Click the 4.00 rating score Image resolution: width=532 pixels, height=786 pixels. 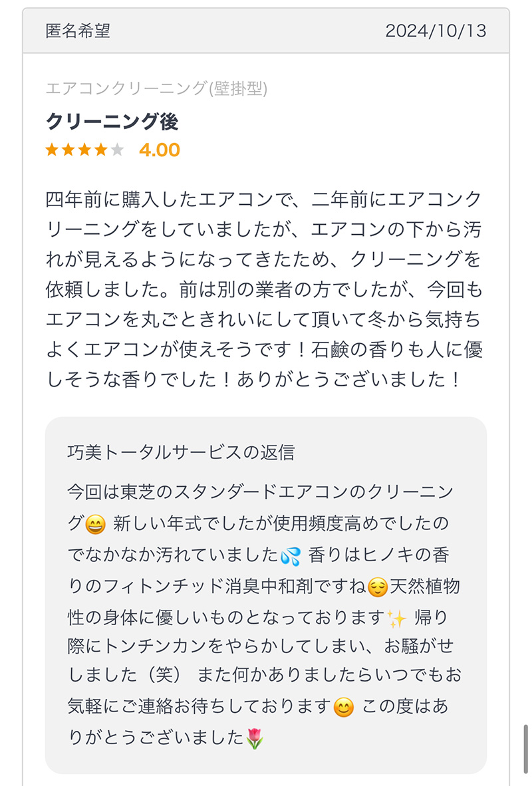point(160,150)
